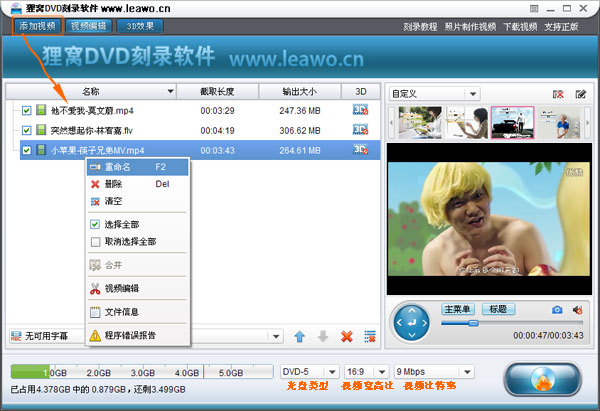Image resolution: width=600 pixels, height=411 pixels.
Task: Open the 名称 column dropdown arrow
Action: (x=171, y=91)
